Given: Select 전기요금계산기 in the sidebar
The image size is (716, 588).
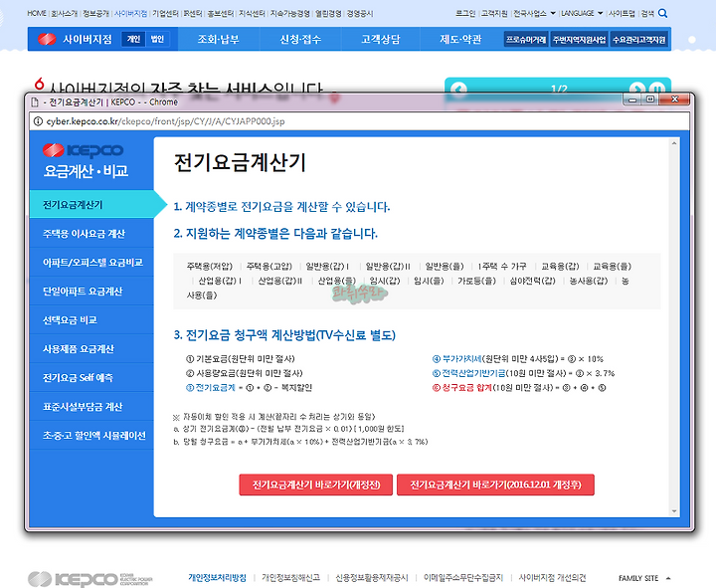Looking at the screenshot, I should [x=91, y=204].
